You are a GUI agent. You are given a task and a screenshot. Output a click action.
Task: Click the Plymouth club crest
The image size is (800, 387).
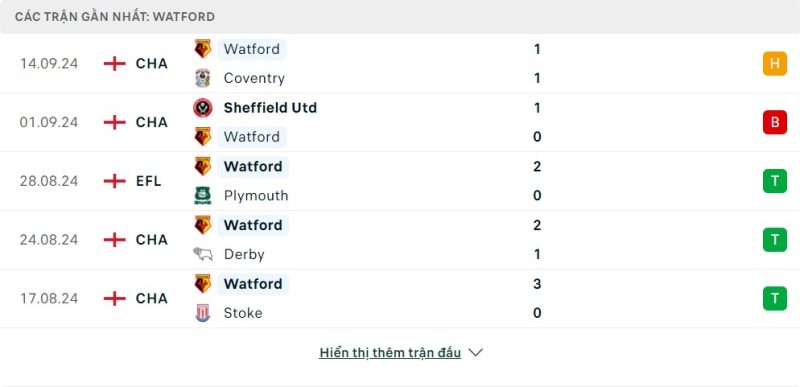[x=203, y=196]
